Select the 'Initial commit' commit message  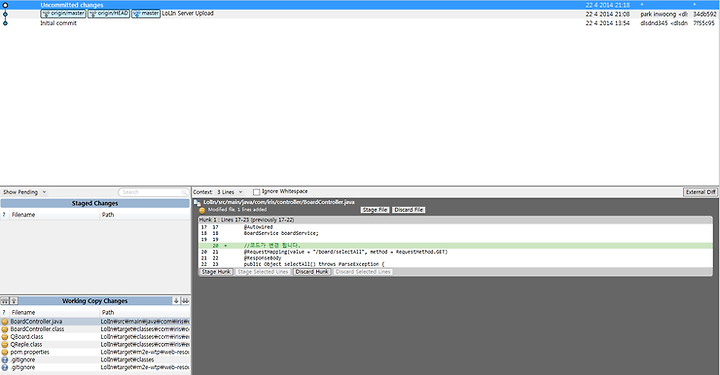click(58, 23)
